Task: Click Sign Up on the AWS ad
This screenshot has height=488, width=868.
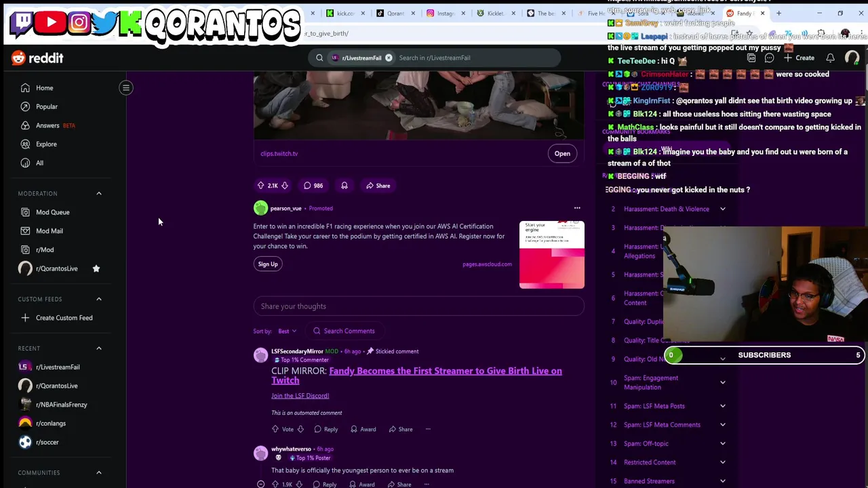Action: point(268,264)
